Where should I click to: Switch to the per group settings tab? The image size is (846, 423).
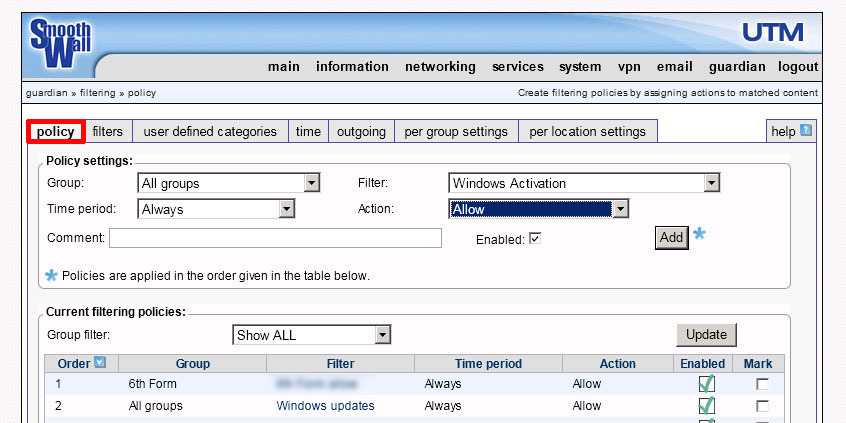[456, 132]
